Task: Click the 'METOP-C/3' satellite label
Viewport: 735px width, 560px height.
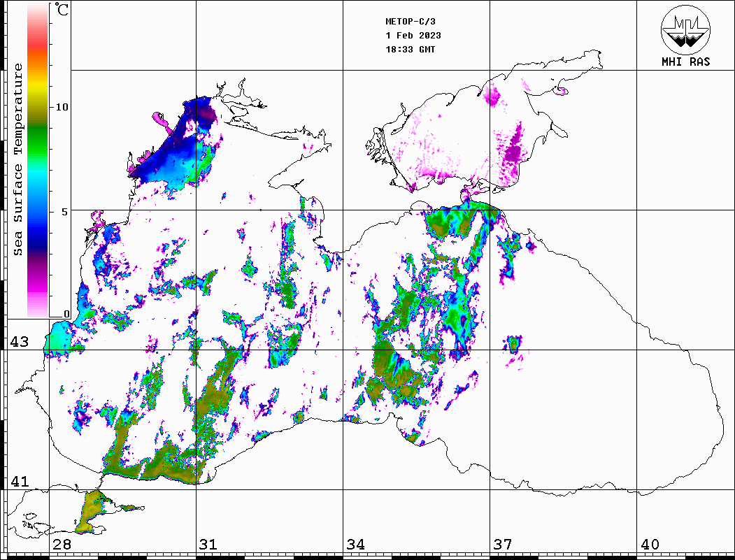Action: point(411,22)
